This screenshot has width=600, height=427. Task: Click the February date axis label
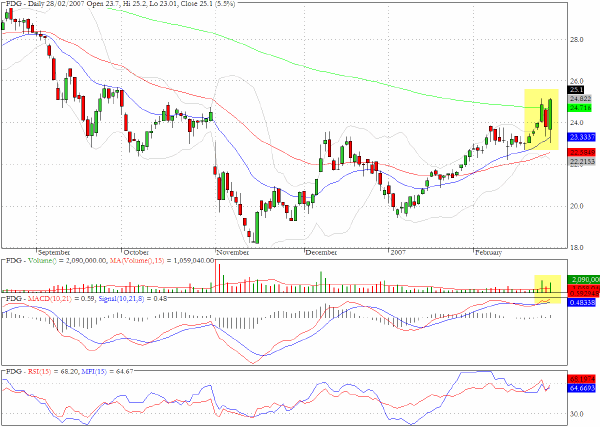coord(488,253)
